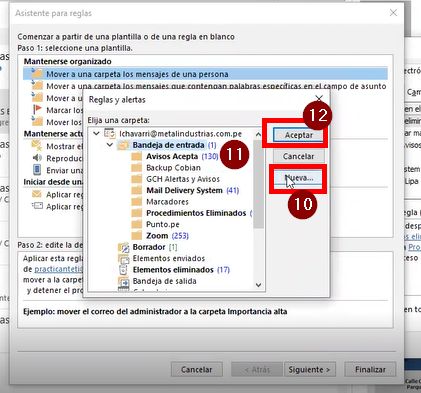Click the lchavarri@metalindustrias.com.pe account row
Viewport: 421px width, 393px height.
tap(180, 134)
